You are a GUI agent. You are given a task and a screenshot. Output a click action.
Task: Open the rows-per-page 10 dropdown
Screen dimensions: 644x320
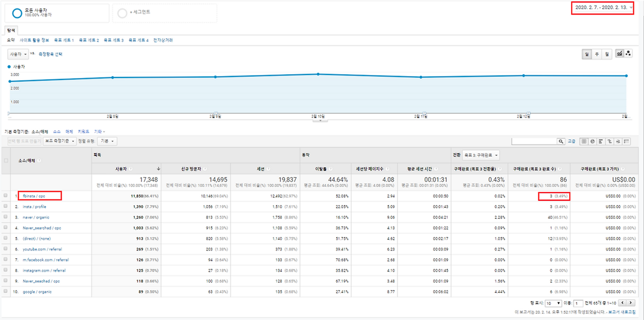tap(554, 303)
